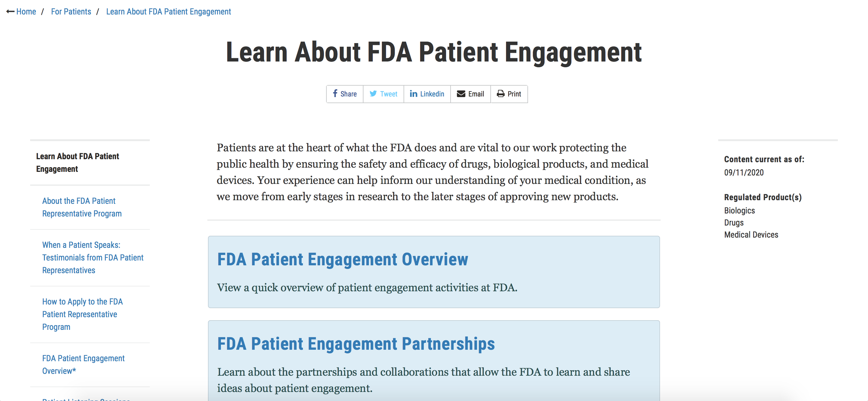Viewport: 868px width, 401px height.
Task: Select How to Apply sidebar item
Action: [82, 314]
